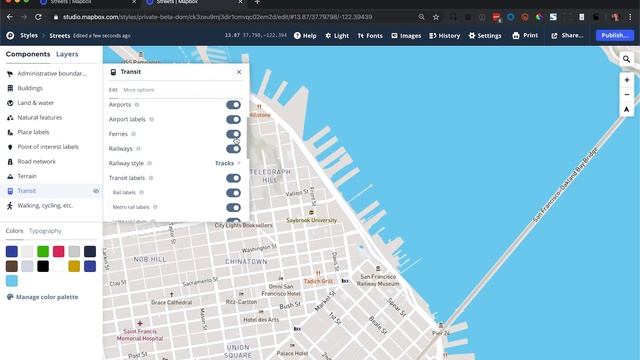Image resolution: width=640 pixels, height=360 pixels.
Task: Zoom in on the map
Action: (627, 80)
